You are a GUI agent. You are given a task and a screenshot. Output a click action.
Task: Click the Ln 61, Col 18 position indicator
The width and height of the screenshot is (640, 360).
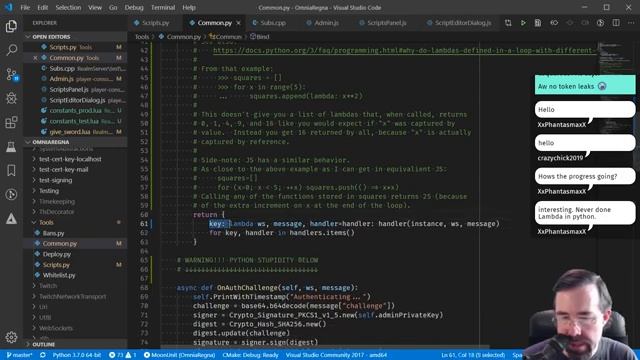click(x=473, y=355)
